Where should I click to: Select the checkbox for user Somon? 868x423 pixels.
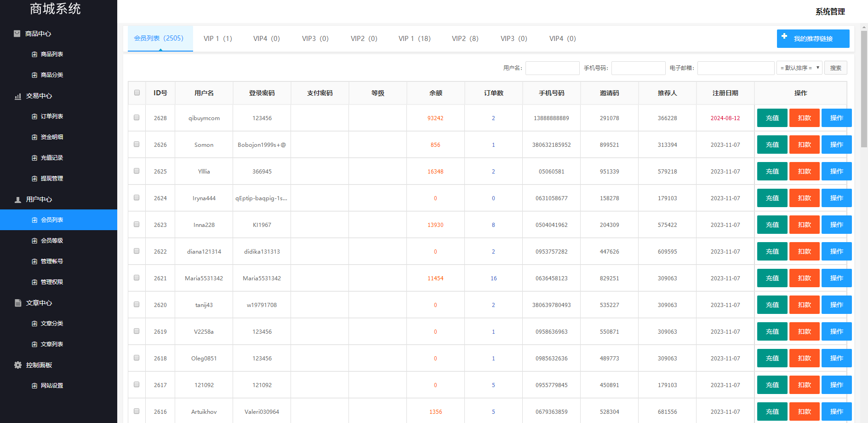click(137, 144)
